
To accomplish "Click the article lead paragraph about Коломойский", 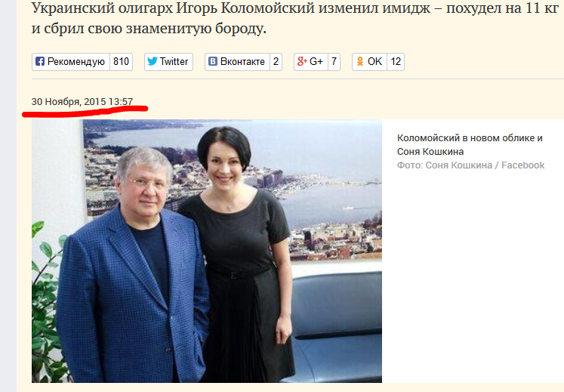I will click(x=295, y=18).
